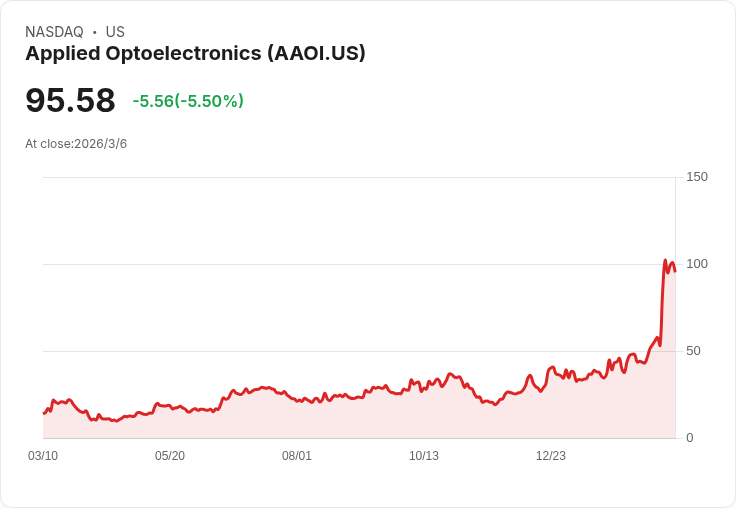The height and width of the screenshot is (508, 736).
Task: Click the 03/10 date axis label
Action: click(43, 456)
